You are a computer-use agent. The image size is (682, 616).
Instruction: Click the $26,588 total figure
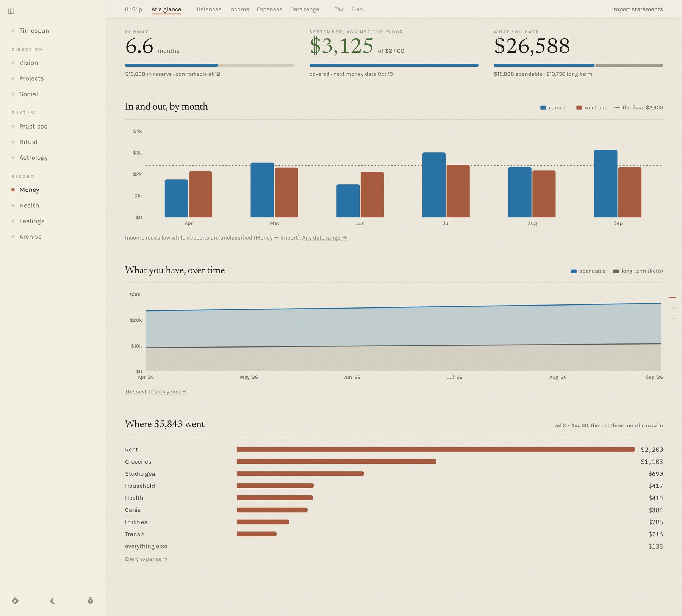[x=532, y=46]
